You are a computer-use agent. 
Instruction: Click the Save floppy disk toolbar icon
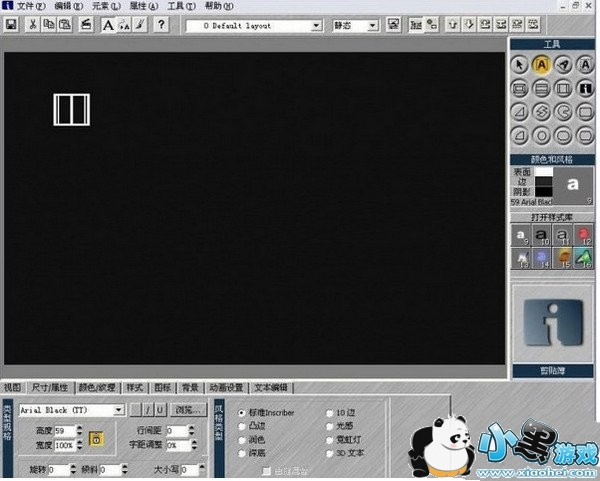pyautogui.click(x=12, y=24)
